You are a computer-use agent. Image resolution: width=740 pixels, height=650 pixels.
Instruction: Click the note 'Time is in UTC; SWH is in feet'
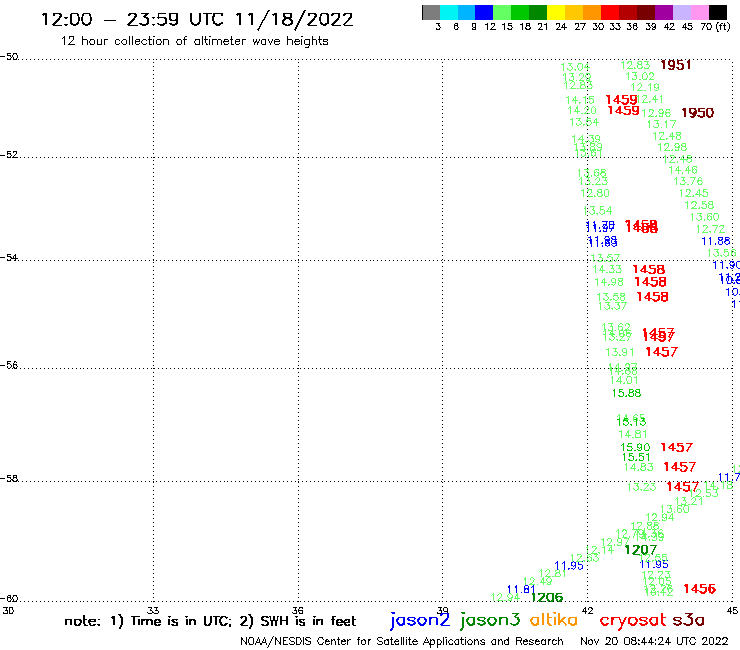click(210, 621)
